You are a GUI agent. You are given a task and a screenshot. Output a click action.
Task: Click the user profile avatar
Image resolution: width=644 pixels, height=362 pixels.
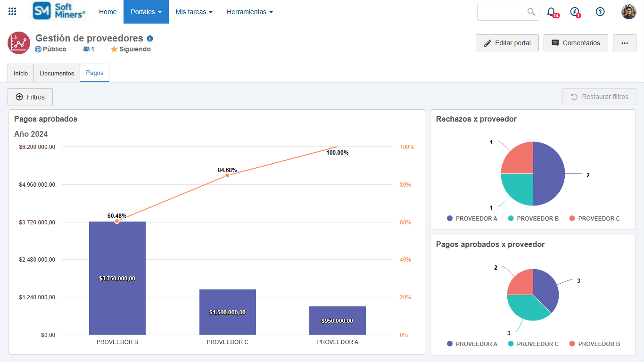click(628, 12)
